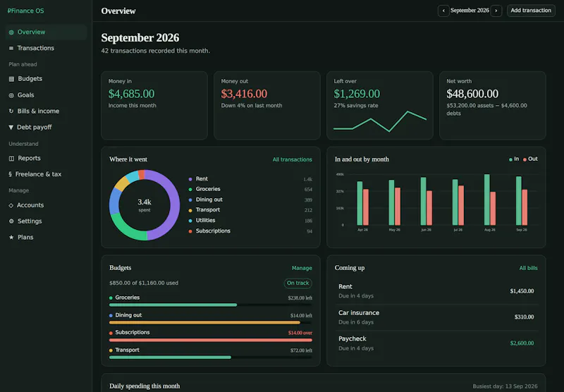Click the Net worth $48,600.00 value
Viewport: 564px width, 392px height.
coord(472,94)
